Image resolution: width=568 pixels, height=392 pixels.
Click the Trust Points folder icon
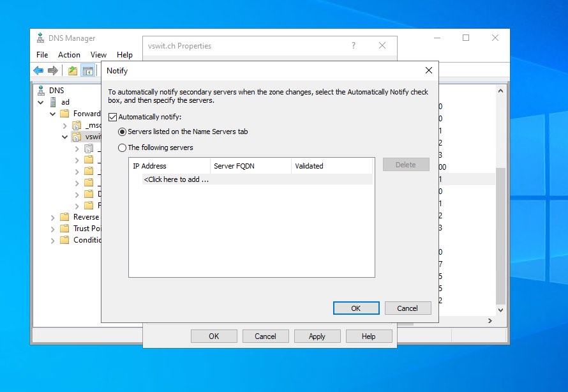(64, 229)
